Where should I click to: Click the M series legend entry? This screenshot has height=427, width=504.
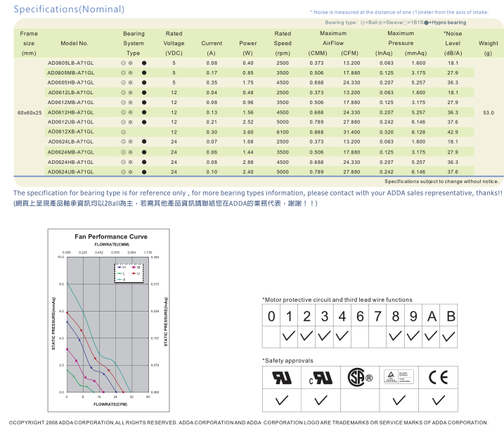(x=136, y=267)
